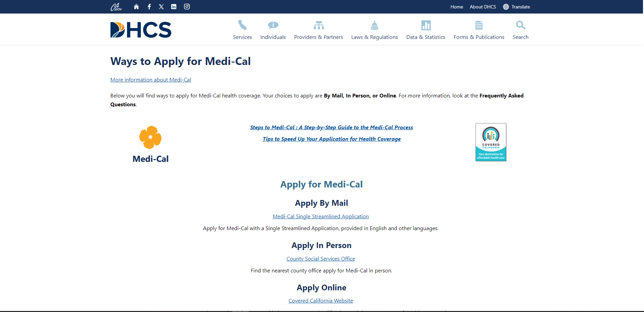This screenshot has height=312, width=644.
Task: Open the About DHCS link
Action: tap(483, 7)
